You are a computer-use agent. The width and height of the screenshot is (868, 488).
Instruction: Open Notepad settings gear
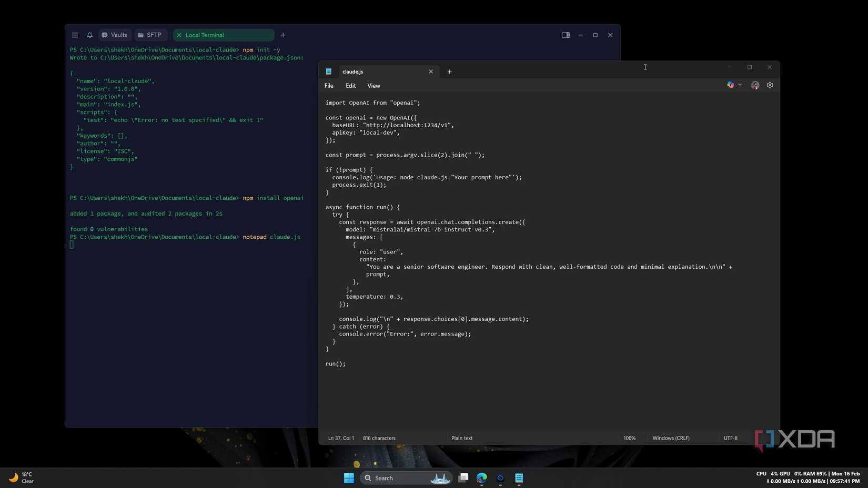click(x=770, y=85)
